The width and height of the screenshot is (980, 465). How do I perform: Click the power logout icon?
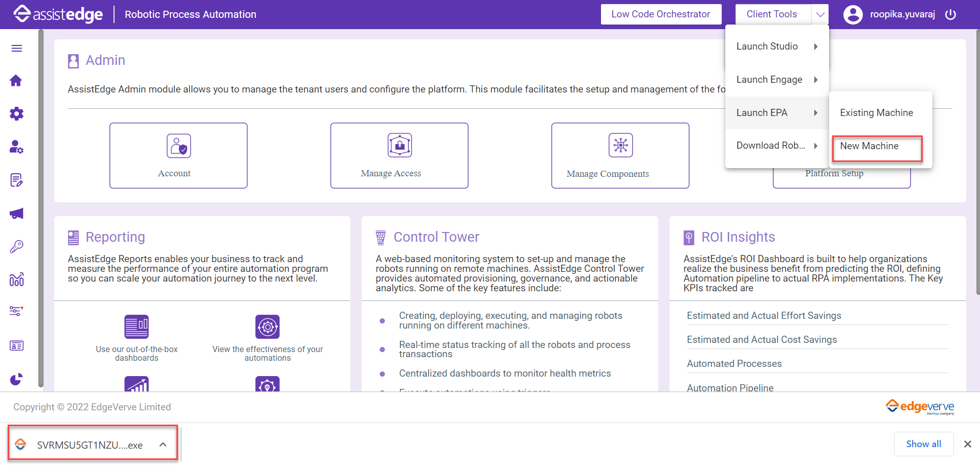pos(950,14)
